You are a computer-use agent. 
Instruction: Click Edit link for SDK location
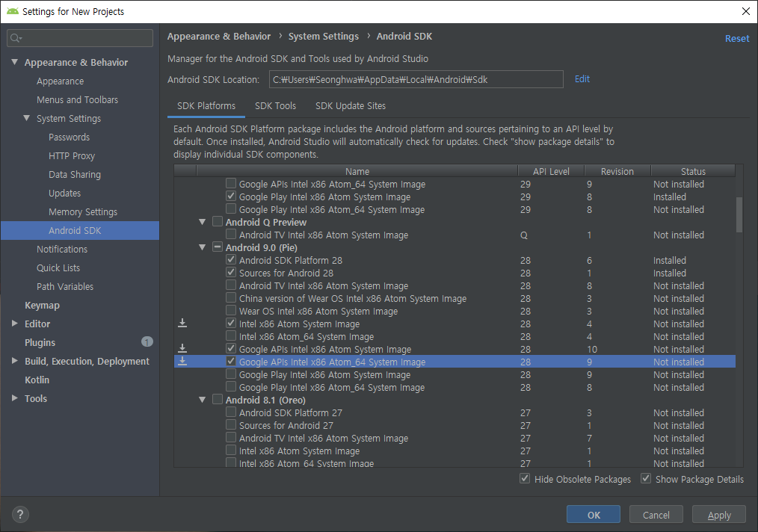pos(582,78)
